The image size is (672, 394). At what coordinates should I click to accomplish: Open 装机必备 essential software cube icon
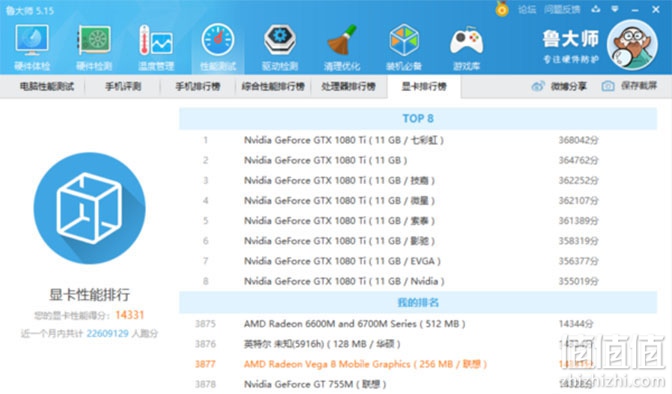tap(404, 40)
